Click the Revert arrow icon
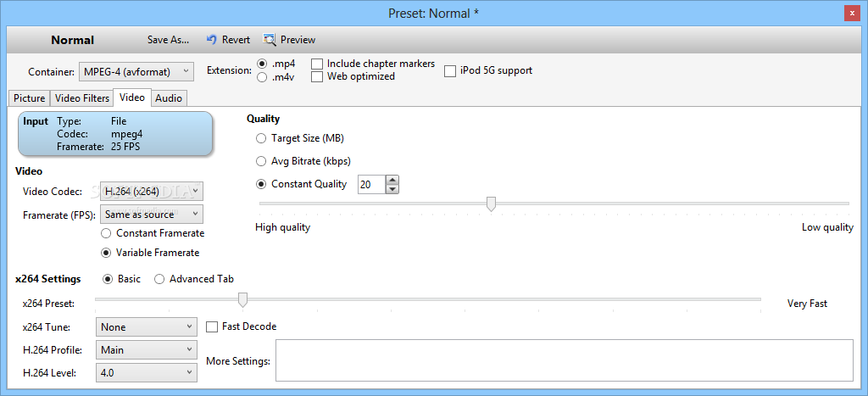 tap(211, 40)
